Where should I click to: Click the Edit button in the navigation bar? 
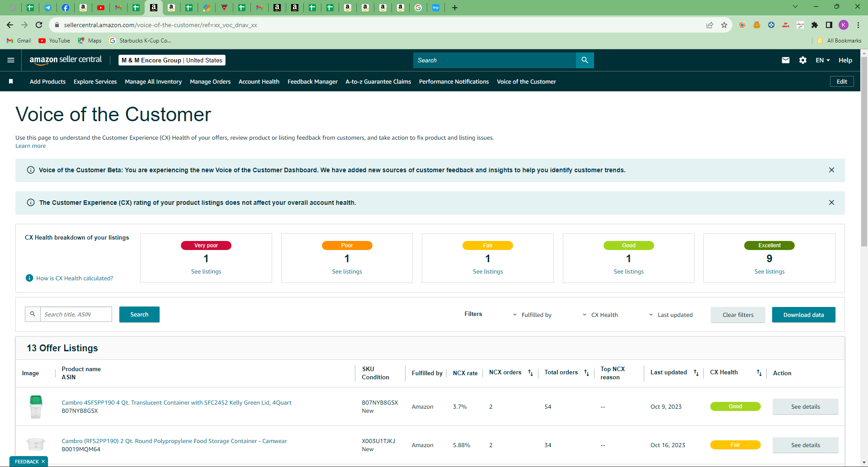[842, 81]
